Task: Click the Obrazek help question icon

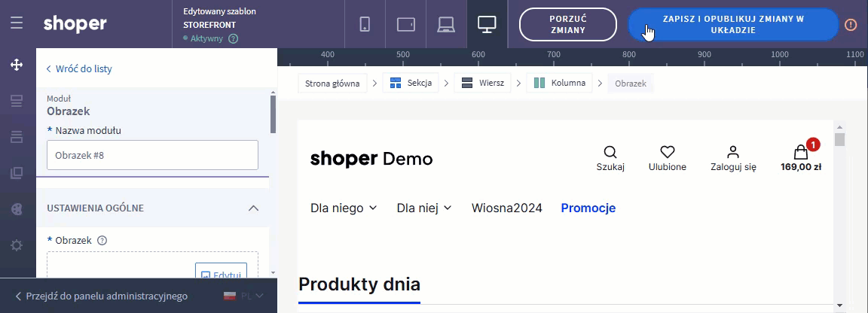Action: [x=102, y=241]
